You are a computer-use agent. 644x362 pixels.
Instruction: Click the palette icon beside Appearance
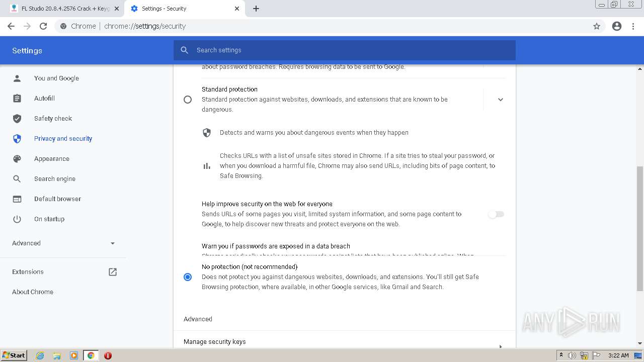17,159
